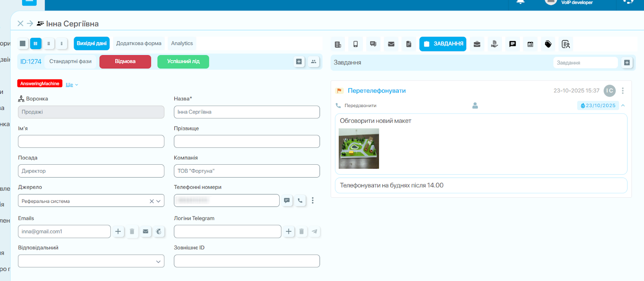Click the Telegram send paper-plane icon

(x=314, y=231)
